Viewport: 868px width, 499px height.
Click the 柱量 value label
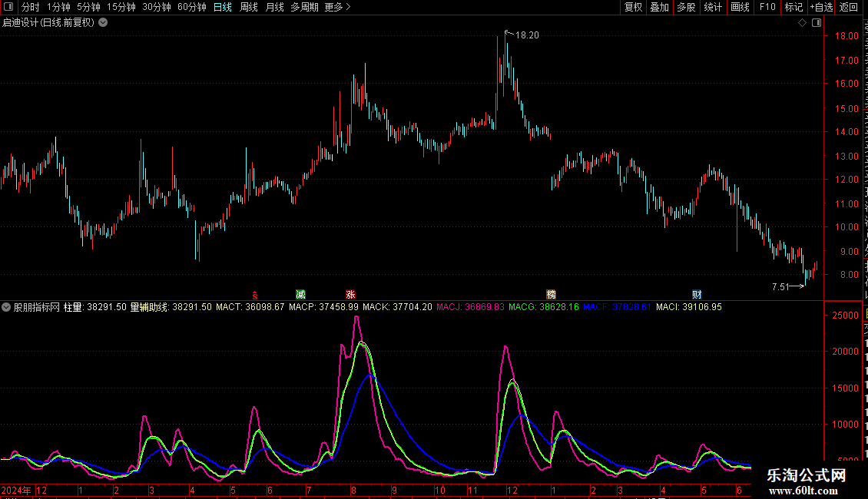95,307
